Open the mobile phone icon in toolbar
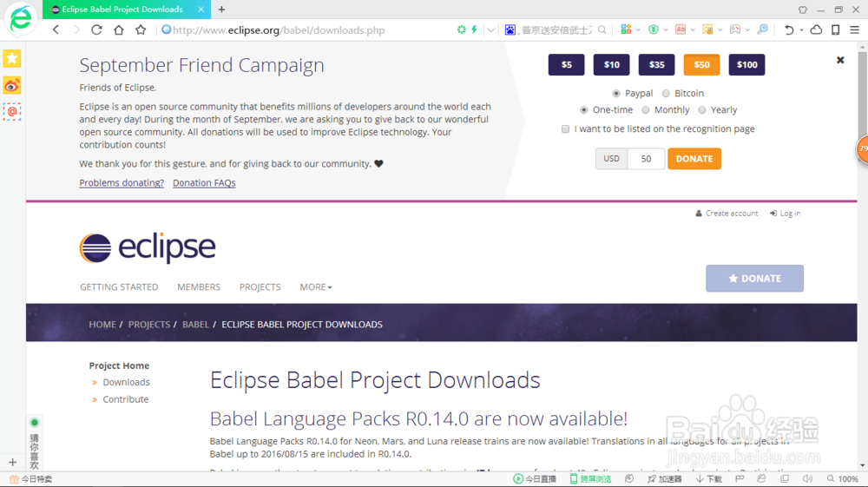Screen dimensions: 868x487 [x=835, y=30]
